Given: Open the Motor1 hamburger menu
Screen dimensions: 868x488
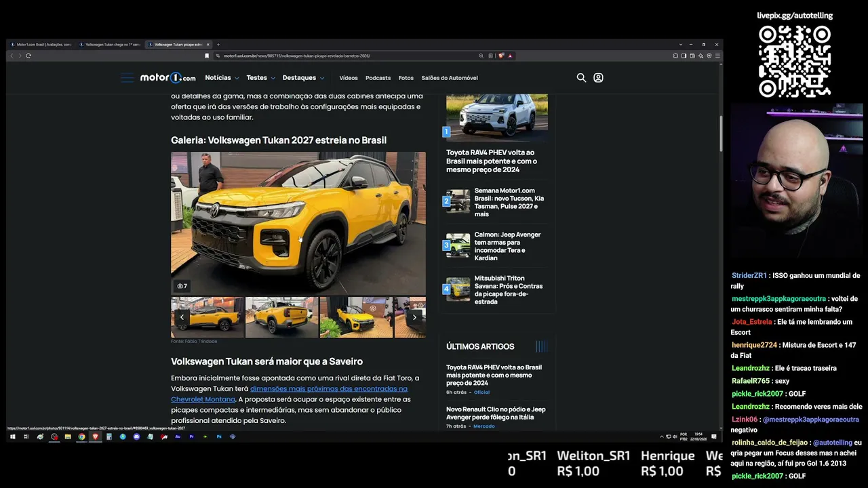Looking at the screenshot, I should pos(127,78).
